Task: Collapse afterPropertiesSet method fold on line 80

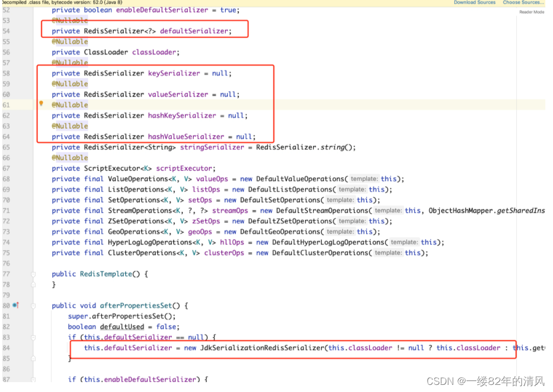Action: [33, 305]
